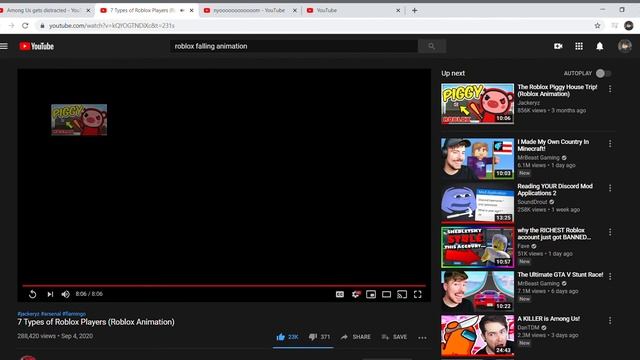Switch to the nyooooom YouTube tab
The image size is (640, 360).
click(x=249, y=10)
